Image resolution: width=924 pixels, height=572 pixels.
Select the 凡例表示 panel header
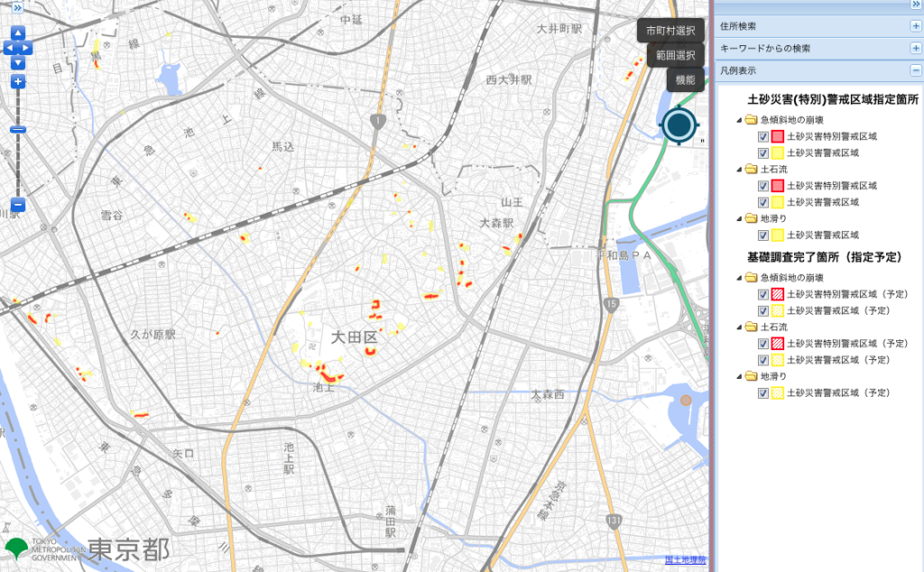pos(818,70)
